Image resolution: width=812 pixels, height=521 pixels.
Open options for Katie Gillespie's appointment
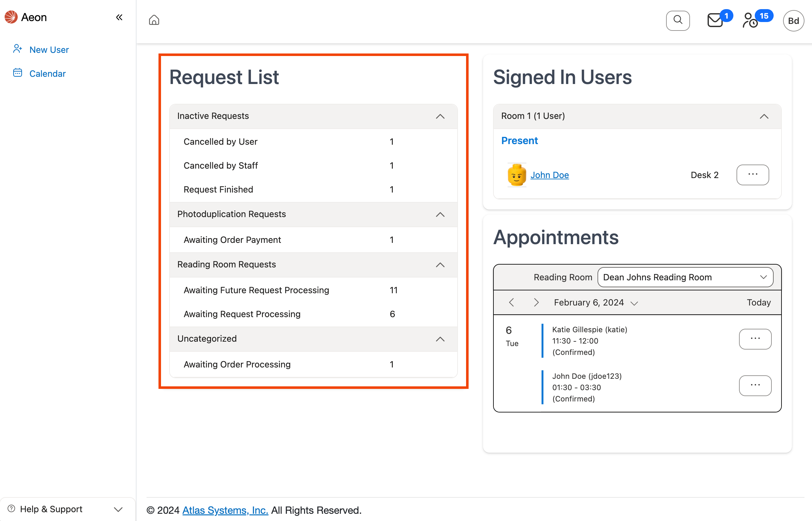coord(755,339)
